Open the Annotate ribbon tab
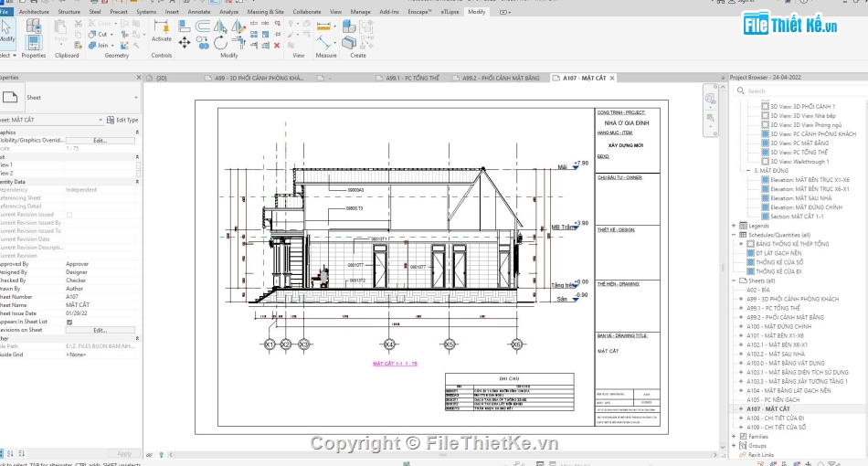Screen dimensions: 868x466 click(199, 12)
